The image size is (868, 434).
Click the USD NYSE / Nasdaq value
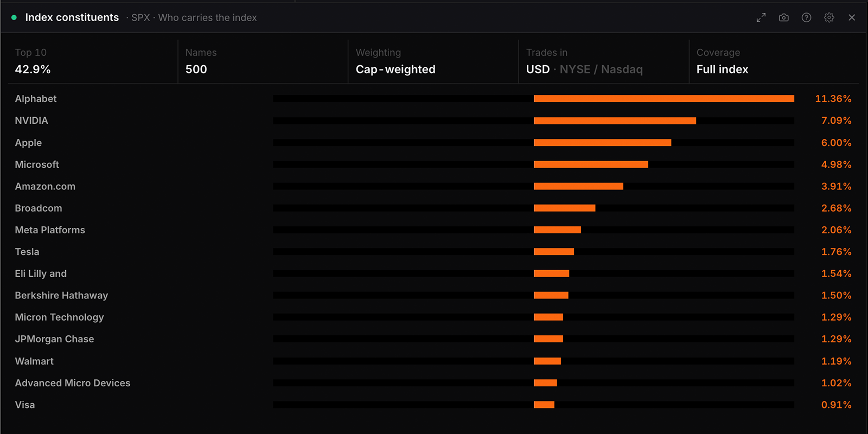click(x=584, y=69)
